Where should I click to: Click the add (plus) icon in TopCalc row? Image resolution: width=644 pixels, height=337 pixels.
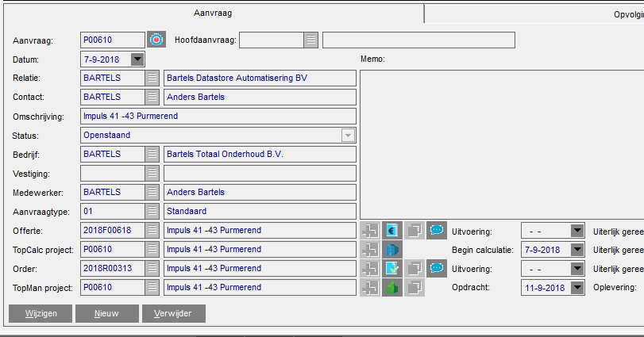point(370,250)
